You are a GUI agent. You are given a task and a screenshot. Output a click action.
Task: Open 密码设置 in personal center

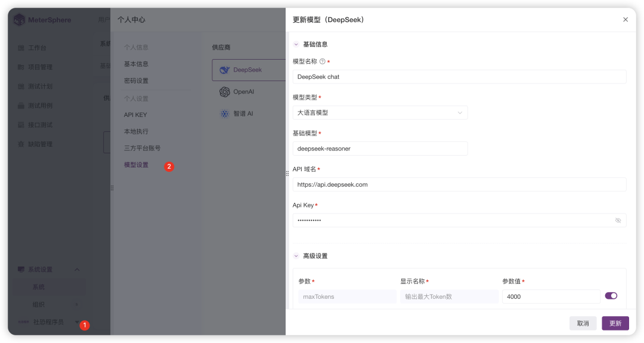coord(136,81)
